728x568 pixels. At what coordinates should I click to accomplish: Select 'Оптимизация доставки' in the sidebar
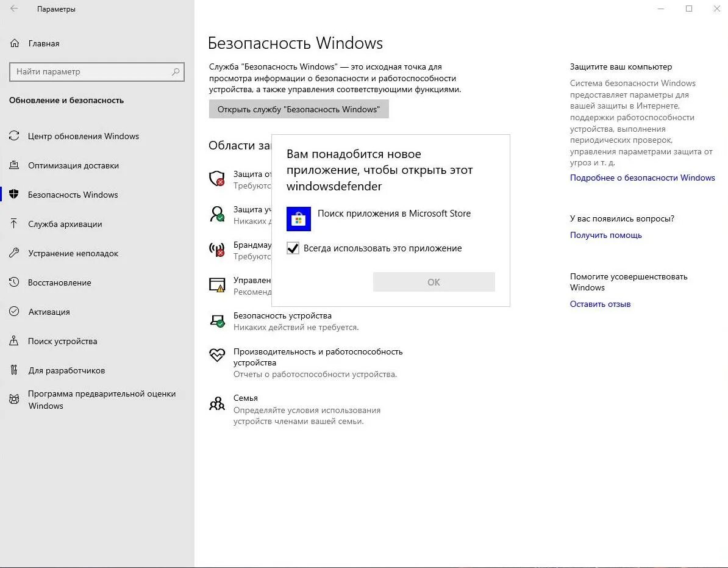pos(73,165)
